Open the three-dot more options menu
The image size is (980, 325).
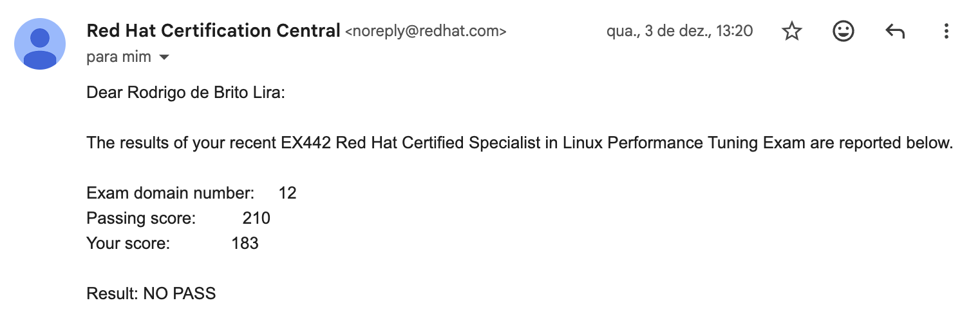click(x=946, y=32)
